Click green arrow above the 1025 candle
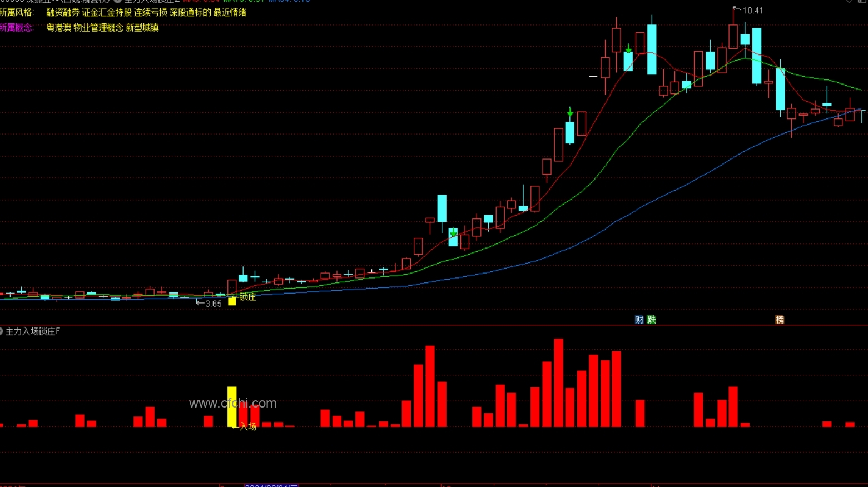The width and height of the screenshot is (868, 487). pyautogui.click(x=570, y=112)
